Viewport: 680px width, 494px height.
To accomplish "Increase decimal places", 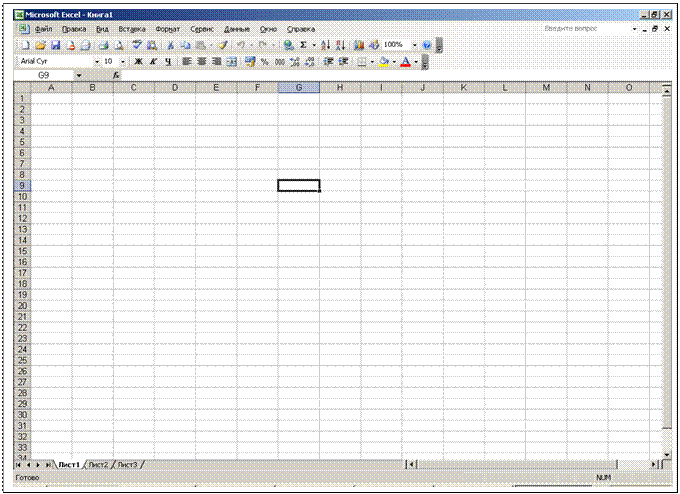I will pyautogui.click(x=294, y=62).
